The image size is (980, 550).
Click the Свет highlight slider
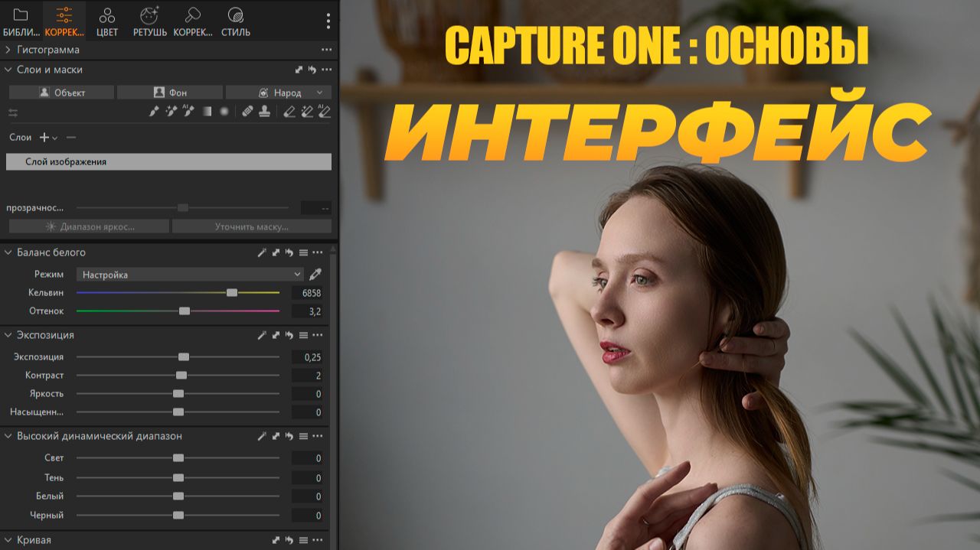click(x=178, y=458)
